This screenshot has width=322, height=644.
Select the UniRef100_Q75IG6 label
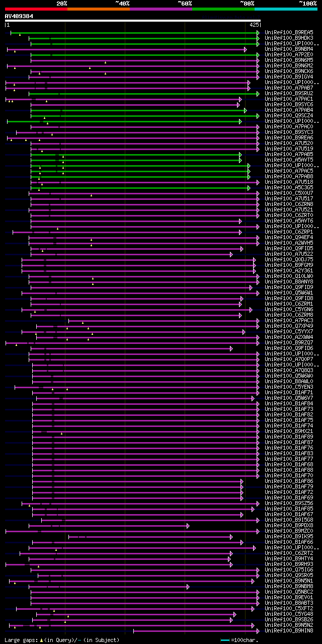(289, 569)
